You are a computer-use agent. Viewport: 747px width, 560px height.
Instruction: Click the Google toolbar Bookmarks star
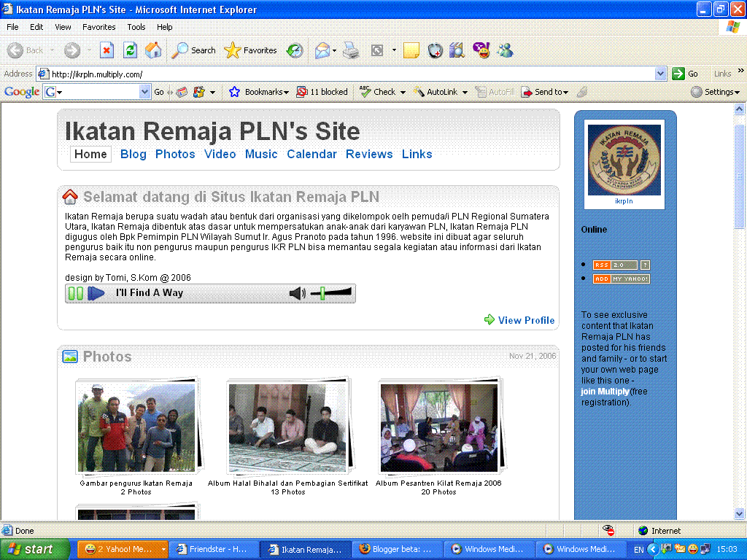(x=234, y=92)
